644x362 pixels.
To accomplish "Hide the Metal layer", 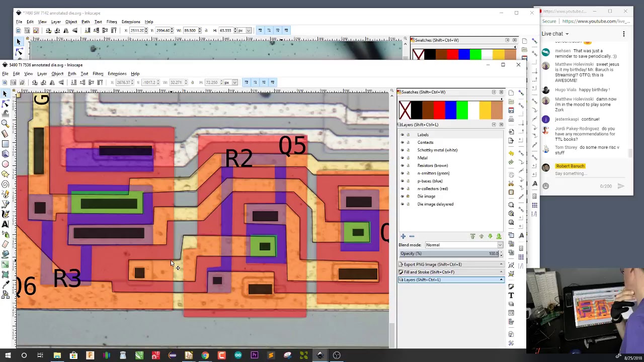I will point(402,158).
